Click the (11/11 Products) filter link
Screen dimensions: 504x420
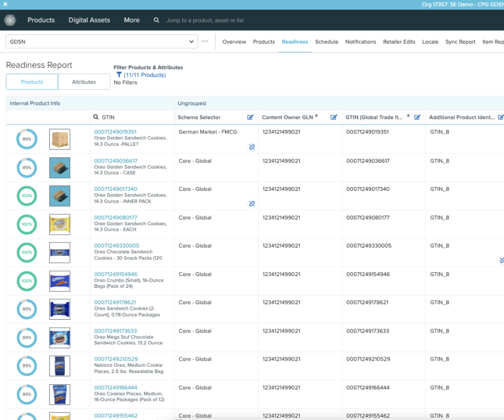[x=144, y=75]
